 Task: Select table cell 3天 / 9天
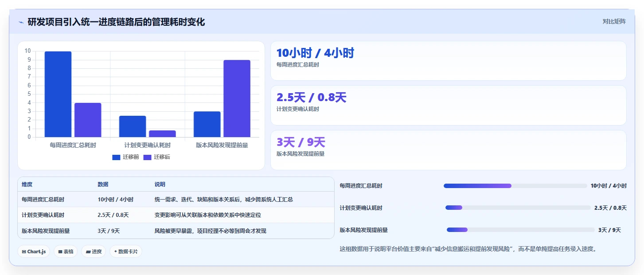coord(109,231)
